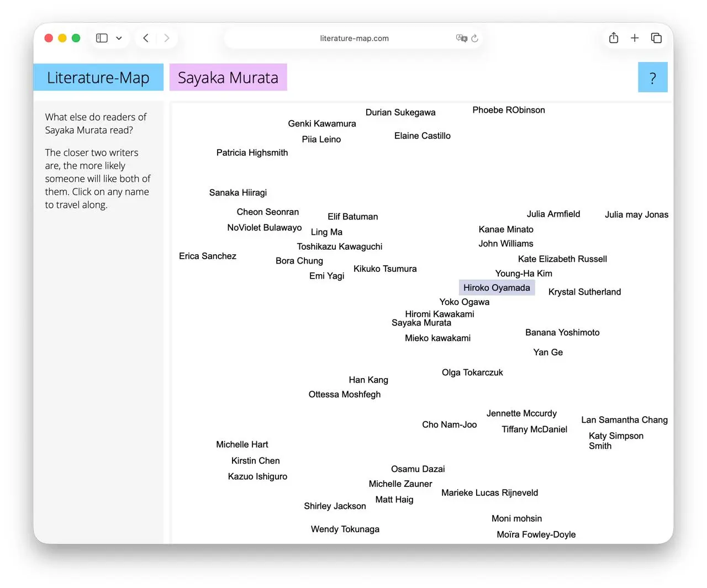Click the translate page icon

click(461, 38)
